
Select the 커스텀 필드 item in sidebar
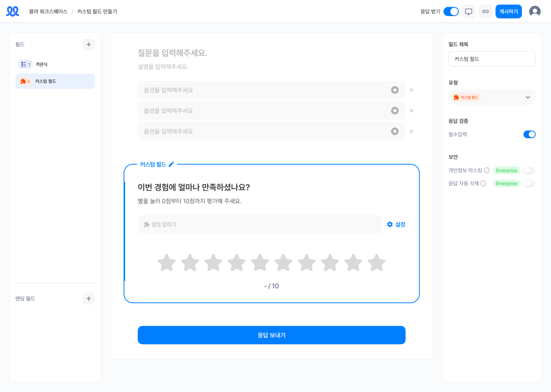point(55,81)
